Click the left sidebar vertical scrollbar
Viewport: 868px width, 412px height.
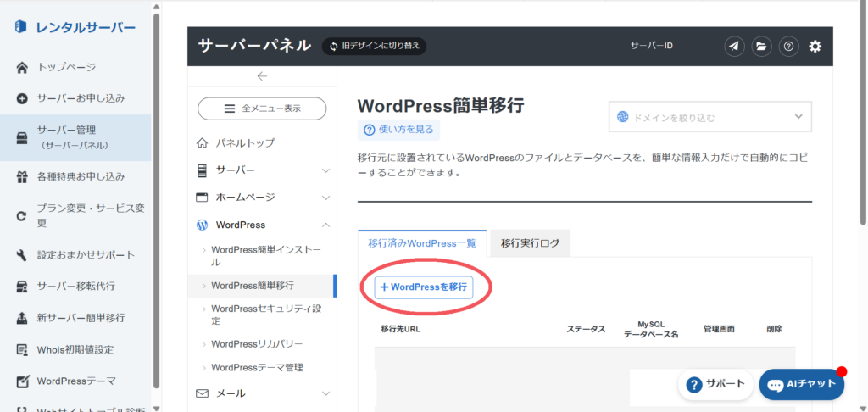click(x=156, y=199)
